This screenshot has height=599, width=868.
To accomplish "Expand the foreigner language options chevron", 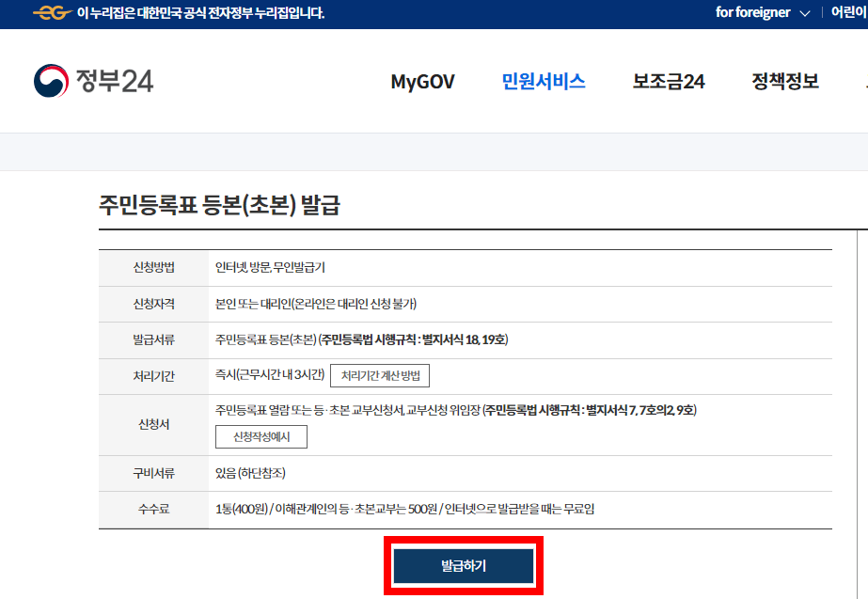I will coord(804,13).
